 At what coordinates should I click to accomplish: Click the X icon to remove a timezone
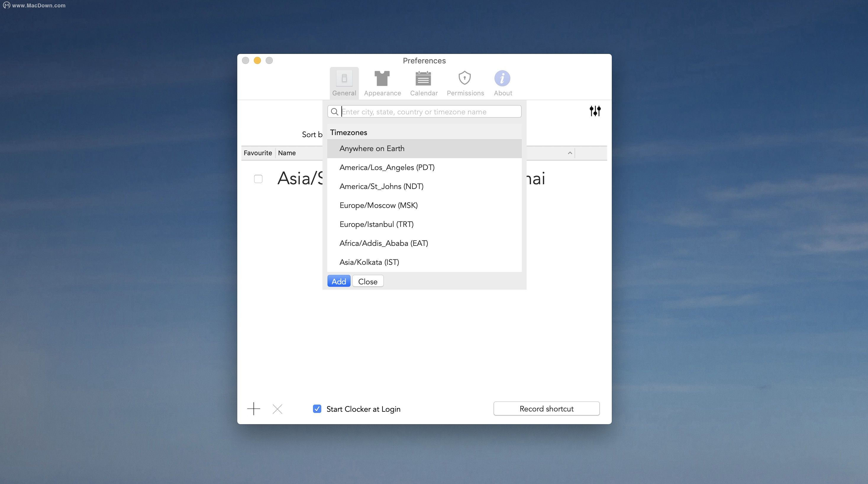tap(277, 408)
